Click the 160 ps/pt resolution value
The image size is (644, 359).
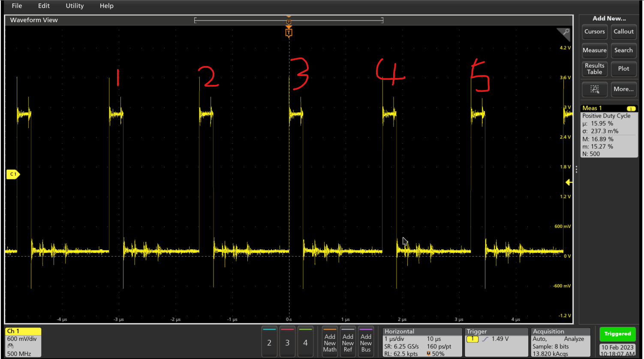tap(439, 347)
